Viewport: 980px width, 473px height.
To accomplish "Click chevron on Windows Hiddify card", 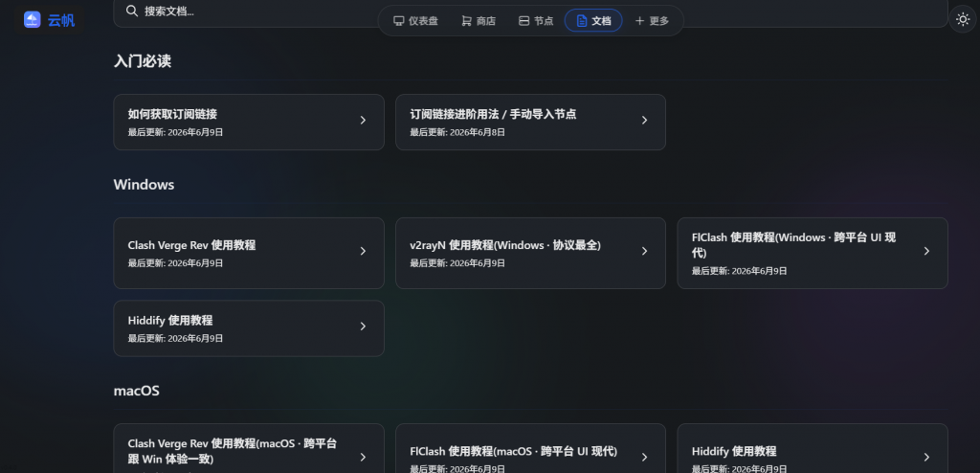I will point(363,326).
